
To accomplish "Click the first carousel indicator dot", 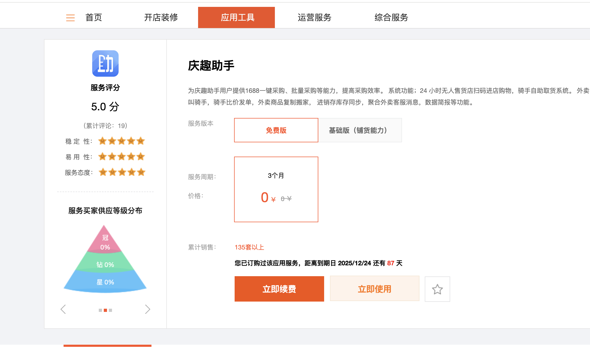I will (x=100, y=310).
